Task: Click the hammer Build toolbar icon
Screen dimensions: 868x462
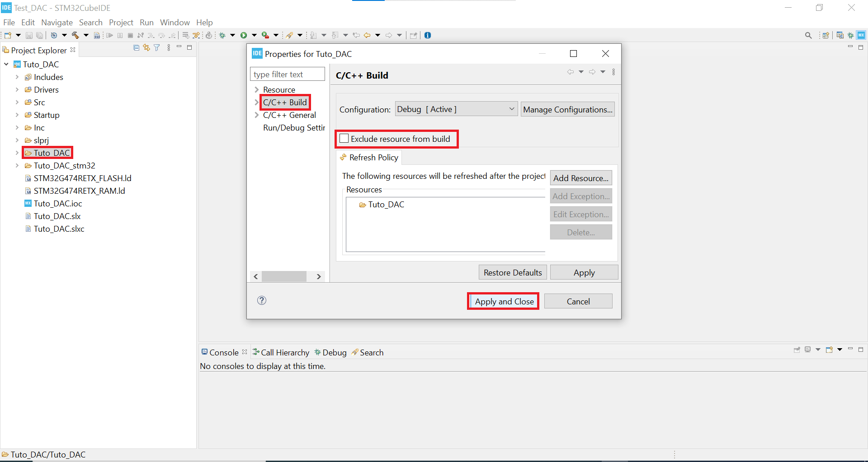Action: click(75, 35)
